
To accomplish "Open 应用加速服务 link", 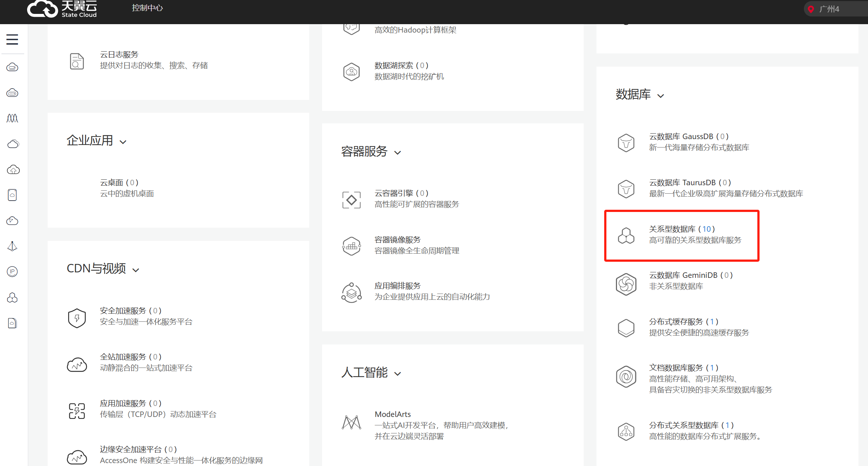I will 130,403.
